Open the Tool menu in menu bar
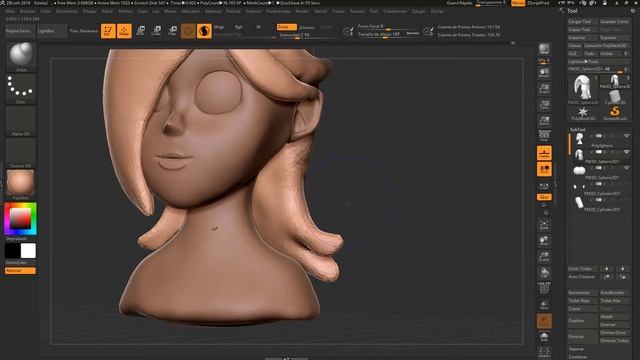This screenshot has height=360, width=640. pos(373,11)
